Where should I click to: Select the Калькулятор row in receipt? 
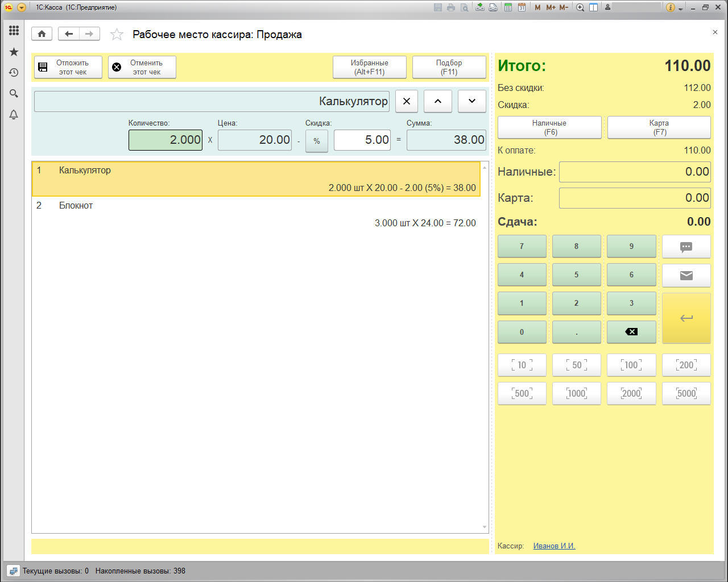click(x=256, y=179)
